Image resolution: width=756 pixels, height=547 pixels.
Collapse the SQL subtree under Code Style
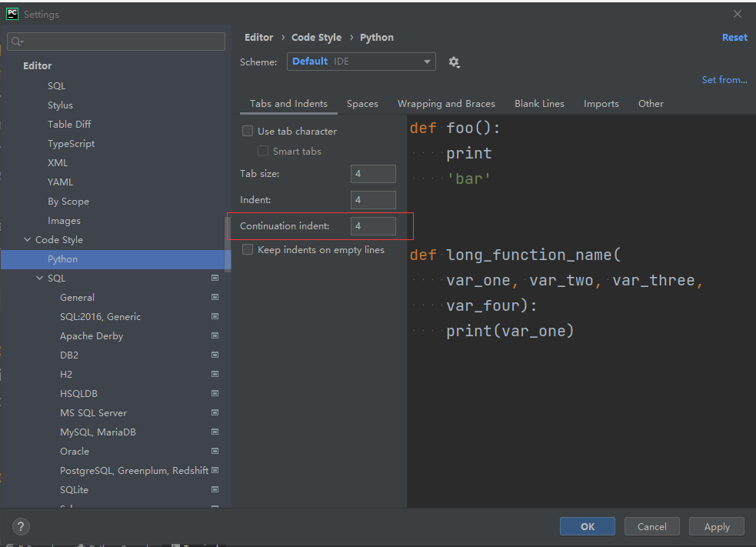coord(39,278)
